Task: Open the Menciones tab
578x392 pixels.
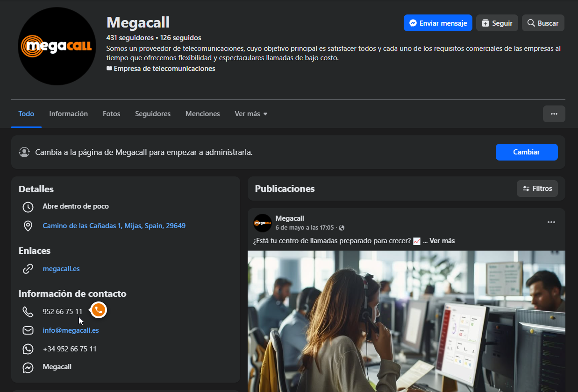Action: (202, 114)
